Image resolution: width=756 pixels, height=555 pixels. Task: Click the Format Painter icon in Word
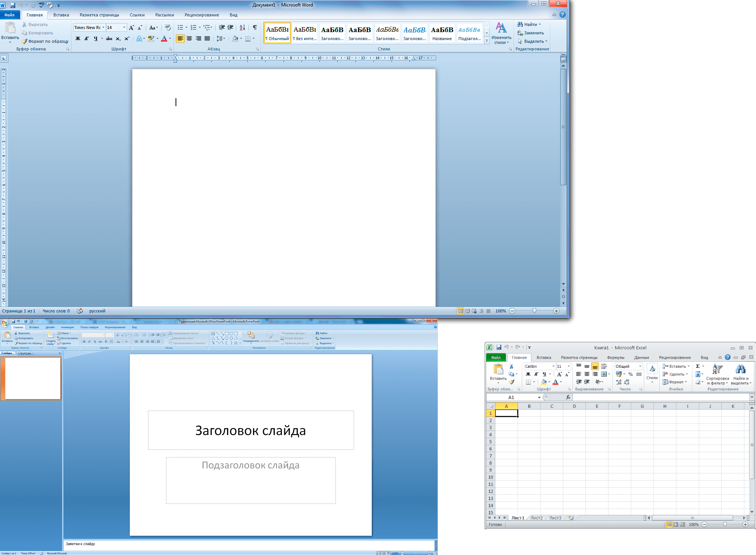point(25,41)
